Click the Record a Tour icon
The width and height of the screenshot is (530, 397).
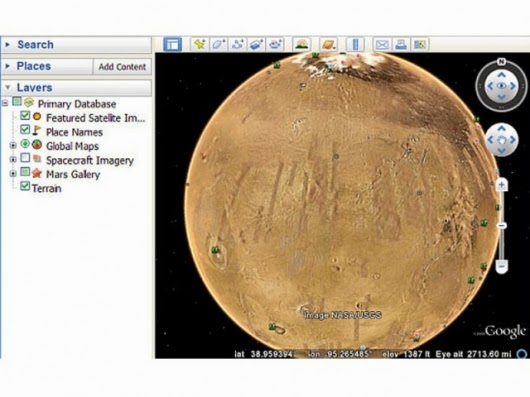pyautogui.click(x=275, y=44)
